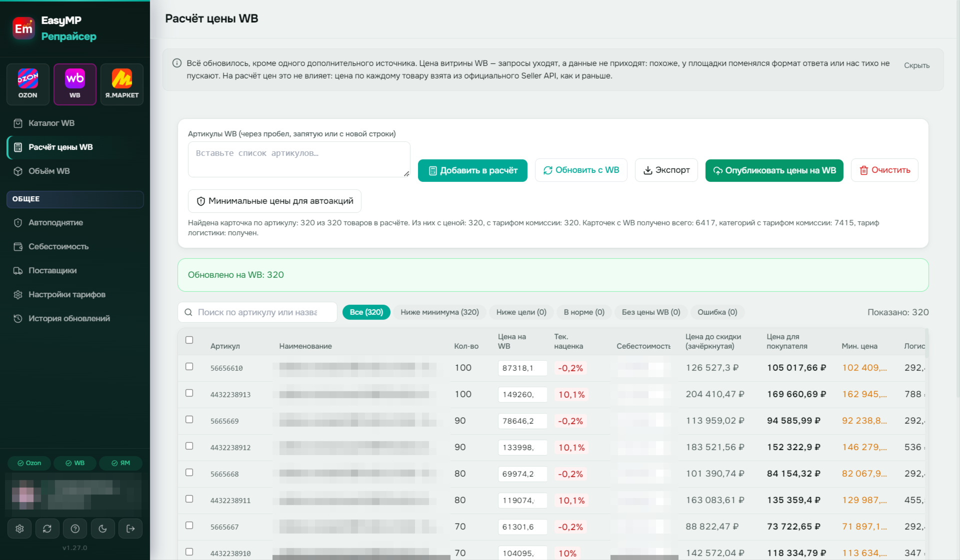Viewport: 960px width, 560px height.
Task: Show Без цены WB (0) items
Action: [651, 312]
